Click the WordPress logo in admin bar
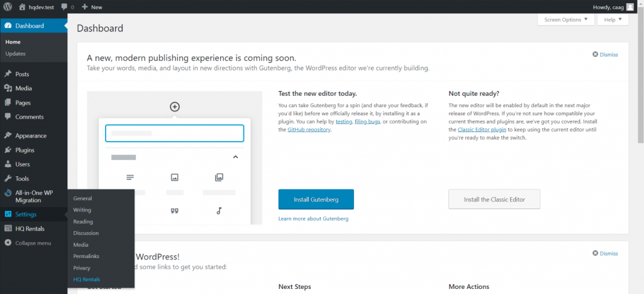Viewport: 644px width, 294px height. [x=8, y=6]
